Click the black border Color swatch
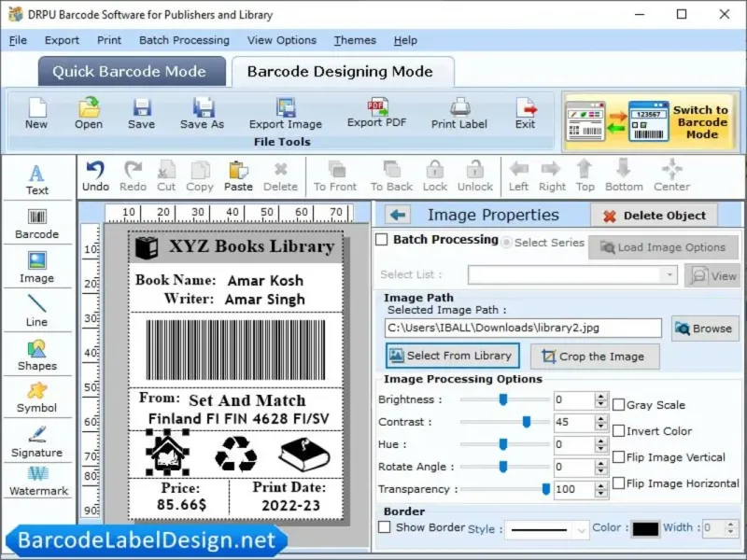747x560 pixels. pyautogui.click(x=645, y=528)
